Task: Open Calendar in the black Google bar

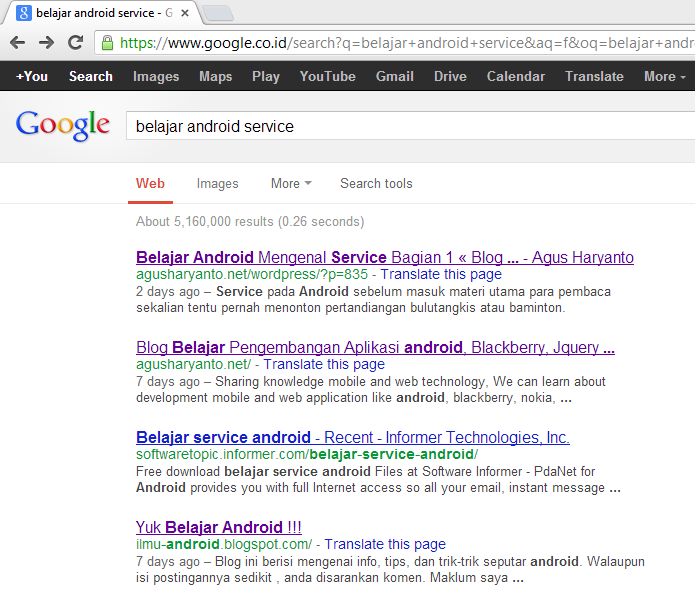Action: (x=516, y=76)
